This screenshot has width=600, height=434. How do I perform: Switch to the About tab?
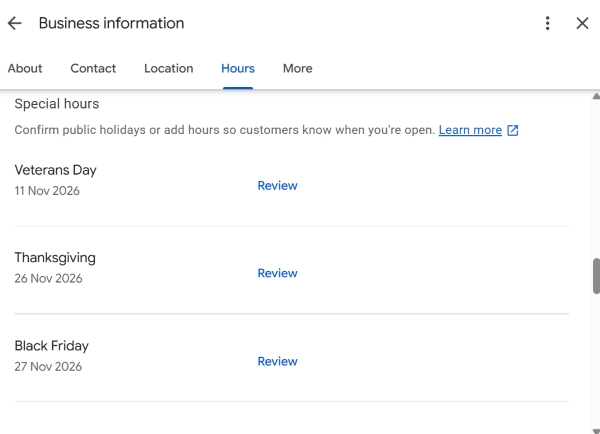(25, 69)
